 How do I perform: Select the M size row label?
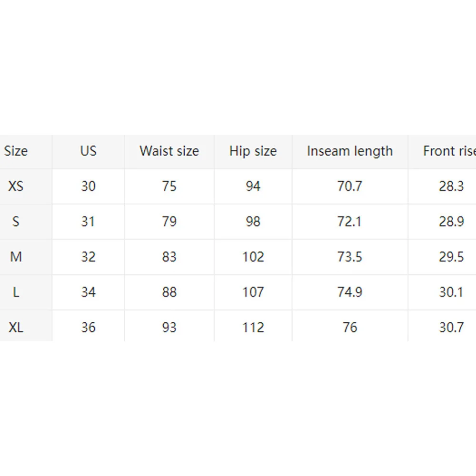16,257
